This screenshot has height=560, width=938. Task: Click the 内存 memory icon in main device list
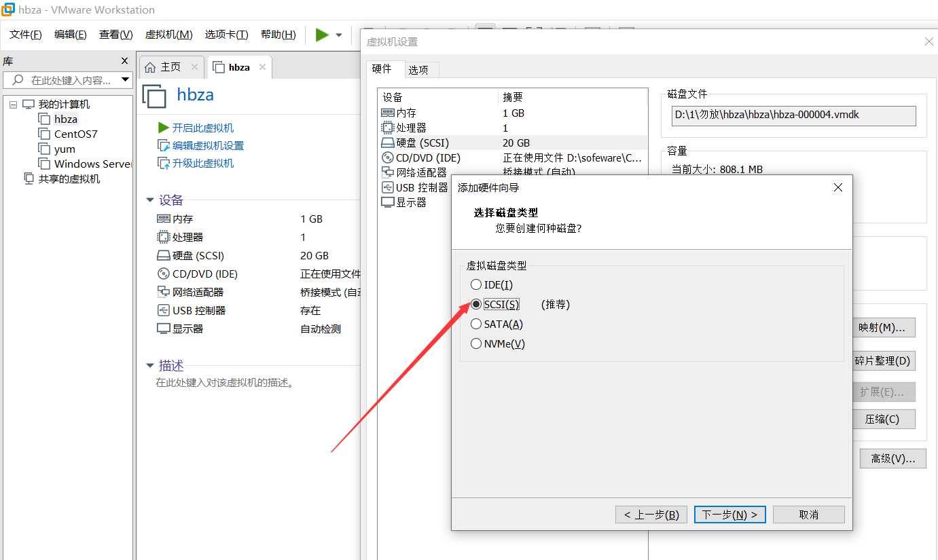coord(163,219)
